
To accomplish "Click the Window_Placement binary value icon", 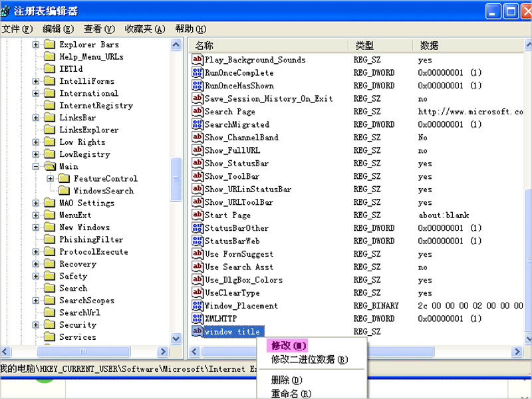I will (197, 305).
